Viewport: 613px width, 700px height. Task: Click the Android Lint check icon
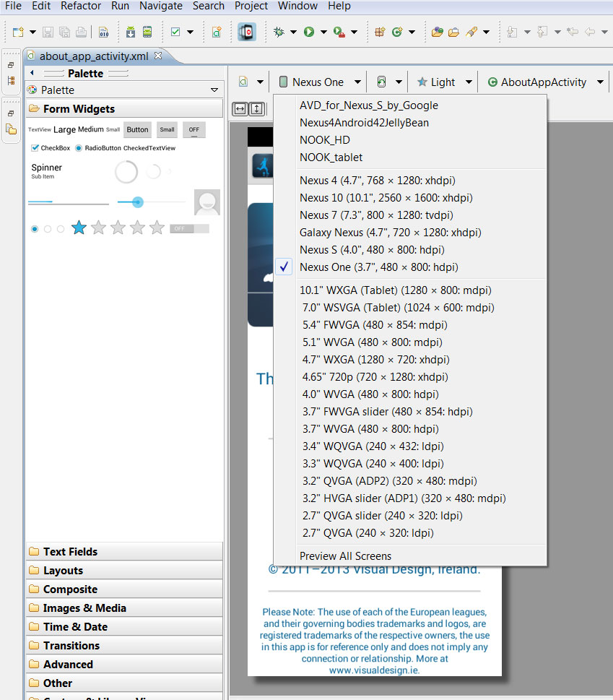click(x=175, y=32)
